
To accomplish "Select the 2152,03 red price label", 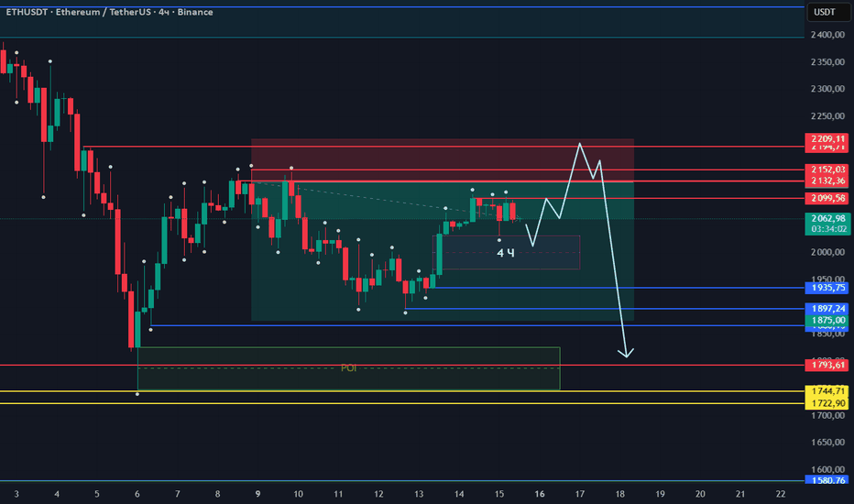I will pyautogui.click(x=827, y=170).
